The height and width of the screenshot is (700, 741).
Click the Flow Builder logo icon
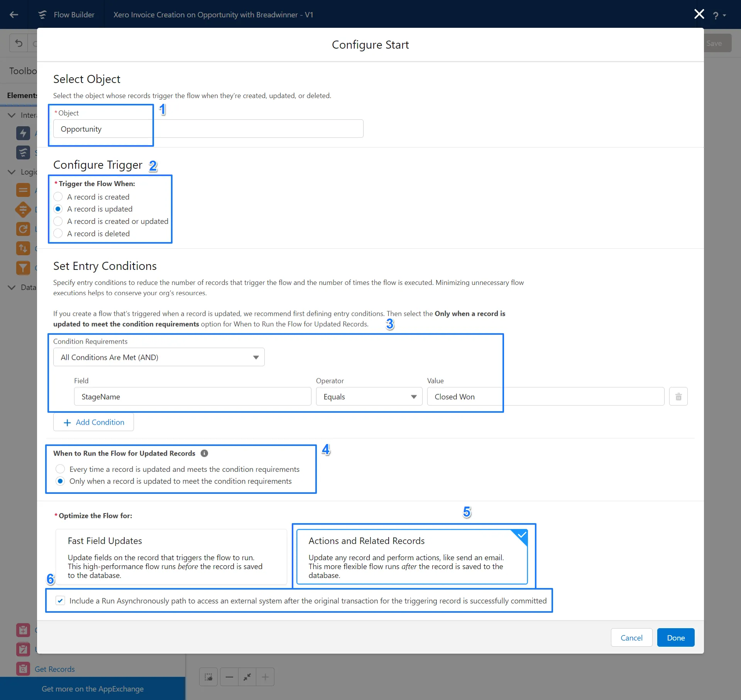tap(42, 15)
